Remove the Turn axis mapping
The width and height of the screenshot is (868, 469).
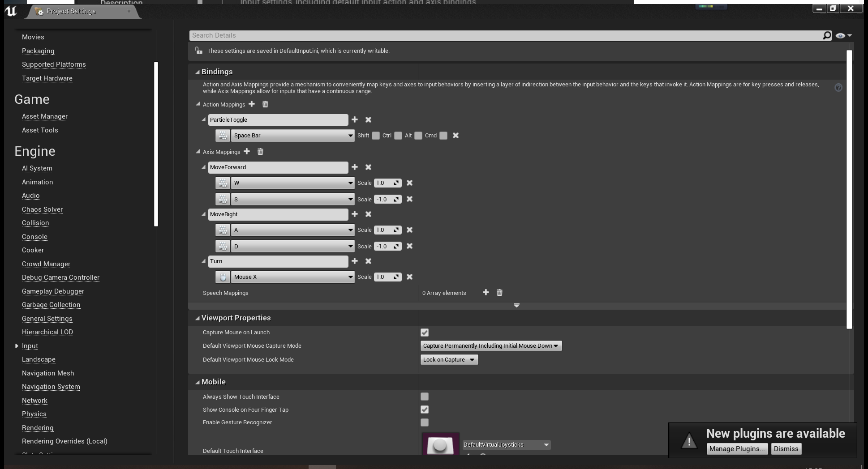368,261
